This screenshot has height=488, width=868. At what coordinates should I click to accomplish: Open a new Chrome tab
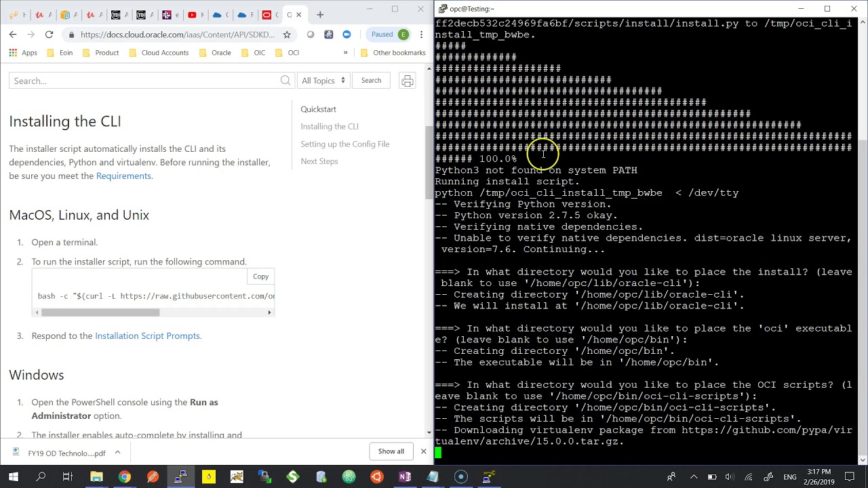[320, 14]
